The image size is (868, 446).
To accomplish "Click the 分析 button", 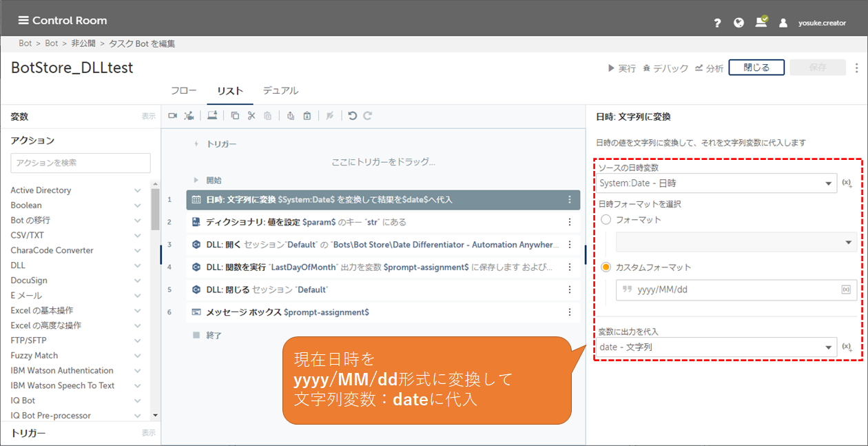I will [710, 68].
